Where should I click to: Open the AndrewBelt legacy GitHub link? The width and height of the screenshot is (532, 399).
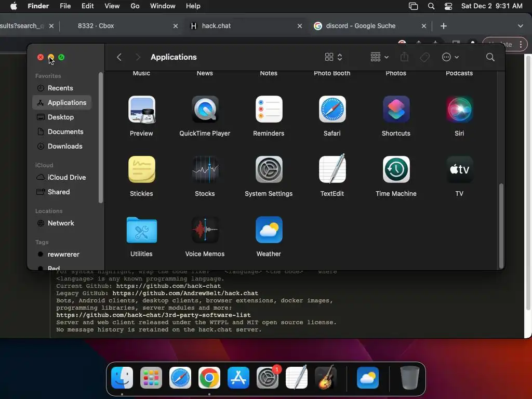tap(185, 293)
